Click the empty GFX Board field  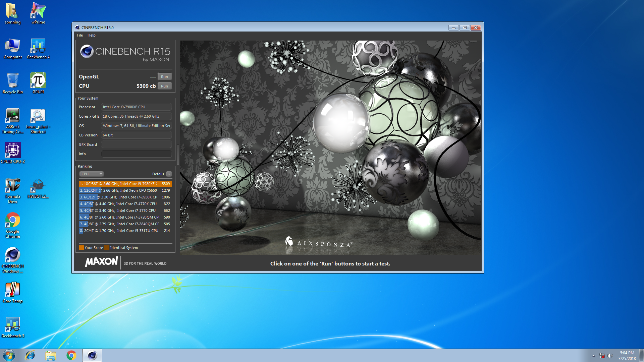coord(137,144)
